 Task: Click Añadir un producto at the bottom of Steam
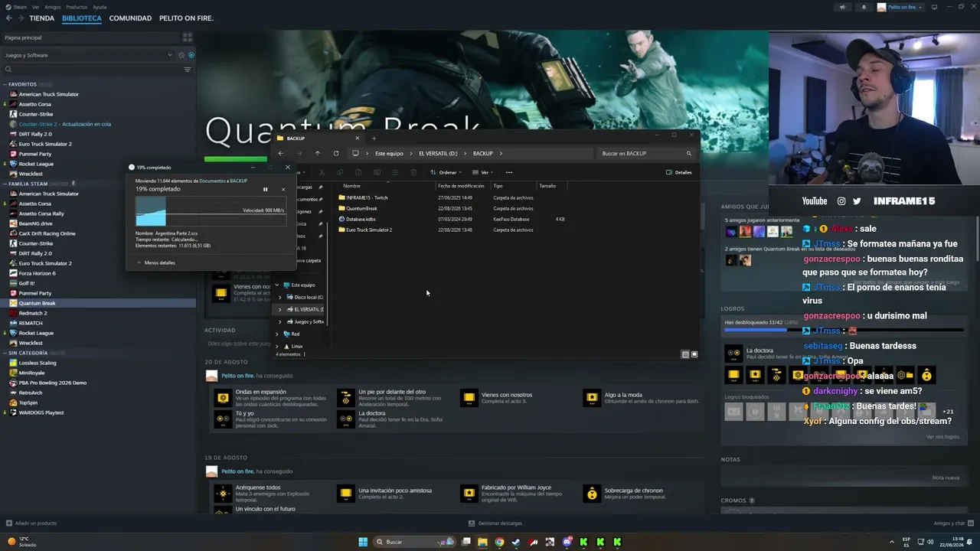click(x=31, y=523)
